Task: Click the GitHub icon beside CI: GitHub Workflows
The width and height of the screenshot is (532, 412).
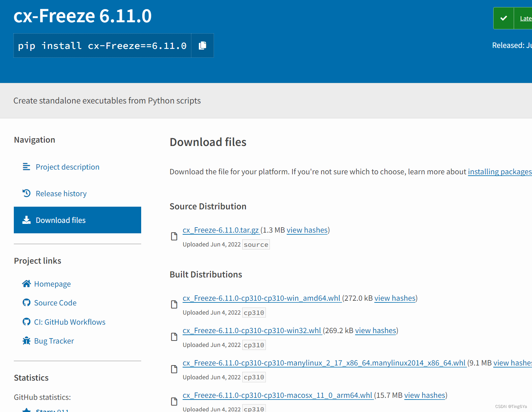Action: click(x=26, y=322)
